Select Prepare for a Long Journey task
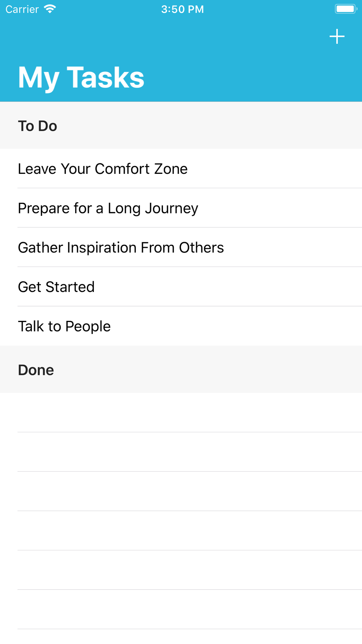 coord(181,208)
